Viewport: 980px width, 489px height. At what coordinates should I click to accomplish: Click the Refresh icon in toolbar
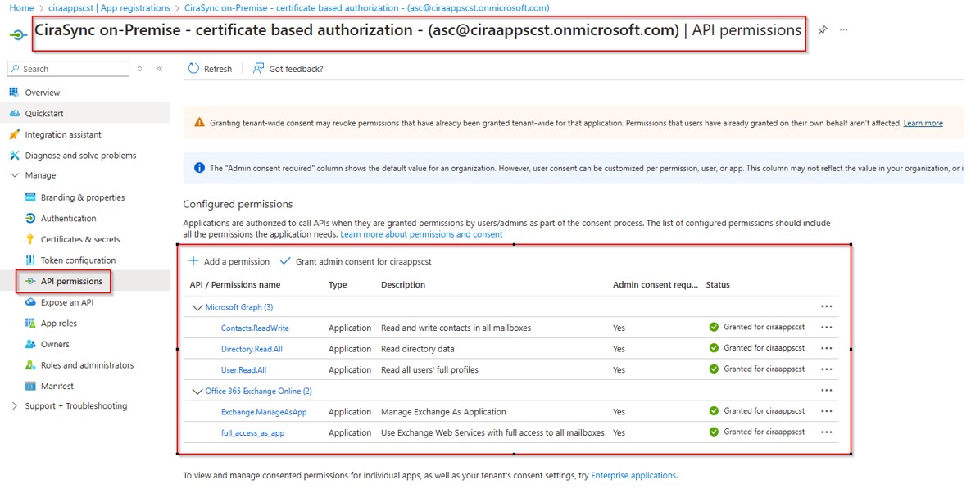pyautogui.click(x=193, y=69)
